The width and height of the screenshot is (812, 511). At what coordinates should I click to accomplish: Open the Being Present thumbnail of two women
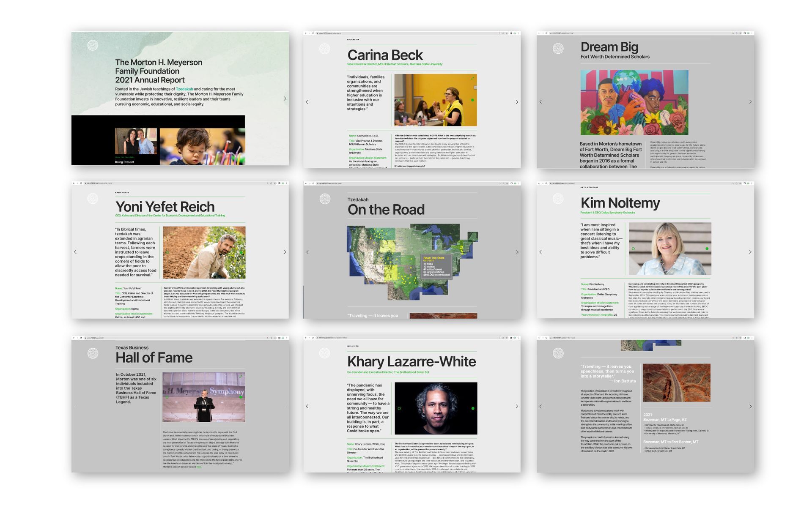click(x=136, y=141)
